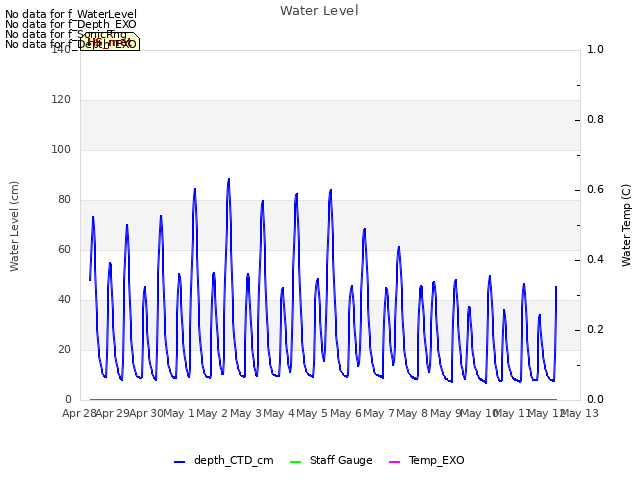Click the flat magenta Temp_EXO line

click(323, 399)
